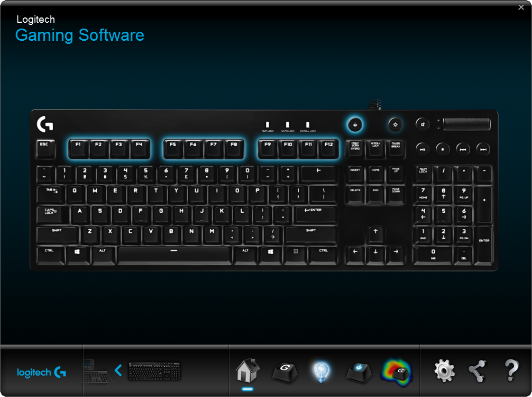Viewport: 532px width, 397px height.
Task: Open Game Mode settings keycap icon
Action: [x=359, y=372]
